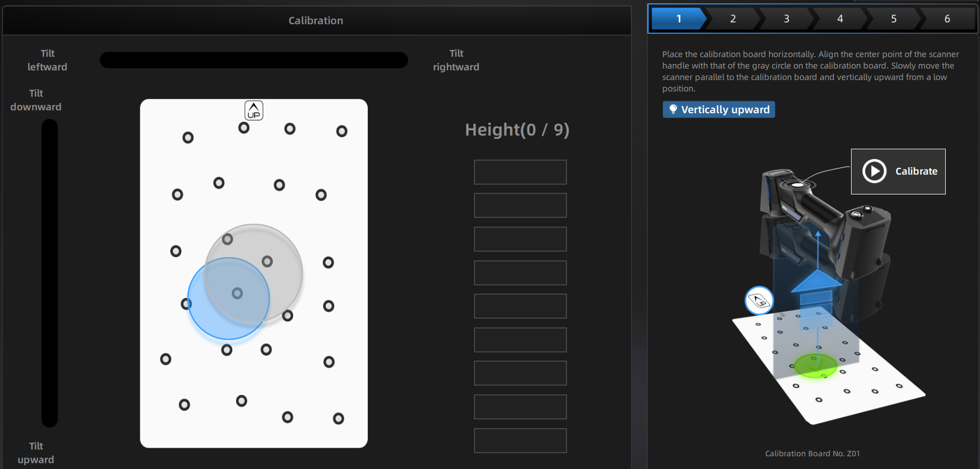
Task: Click the topmost height level box
Action: coord(520,172)
